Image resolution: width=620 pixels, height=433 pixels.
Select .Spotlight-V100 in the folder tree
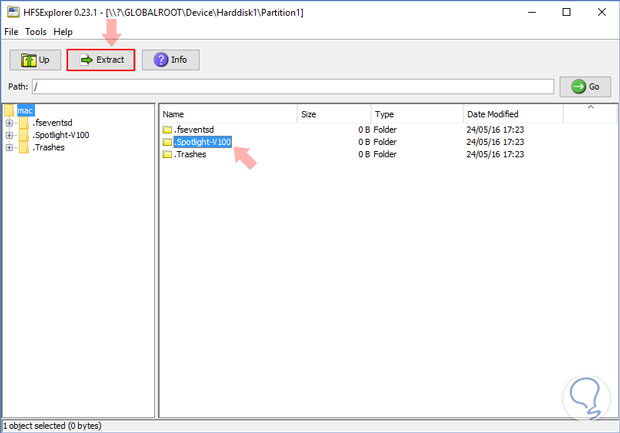61,135
